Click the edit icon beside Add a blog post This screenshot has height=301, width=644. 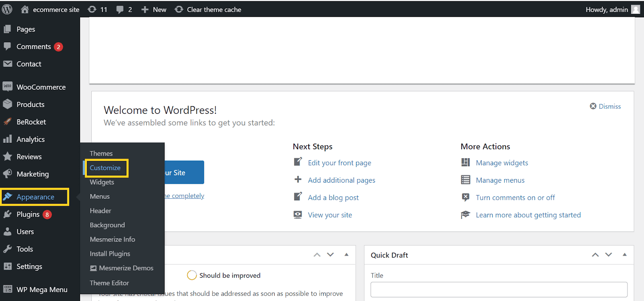(298, 196)
